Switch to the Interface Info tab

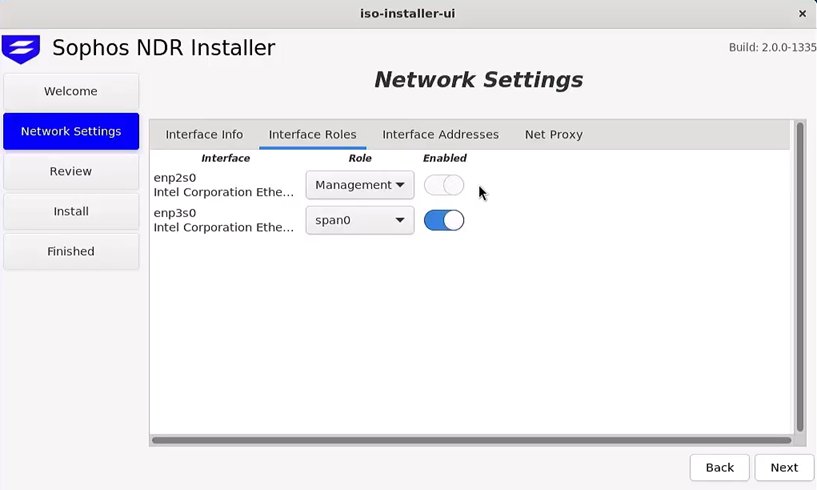click(204, 134)
